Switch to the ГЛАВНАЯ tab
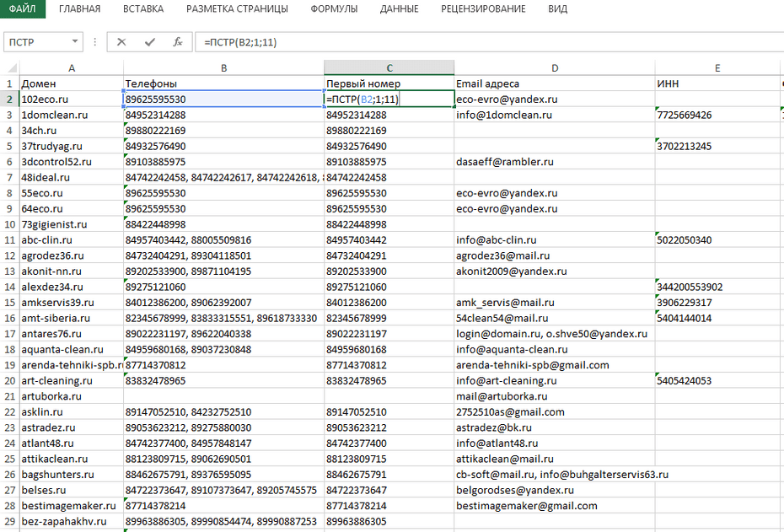784x532 pixels. tap(79, 9)
